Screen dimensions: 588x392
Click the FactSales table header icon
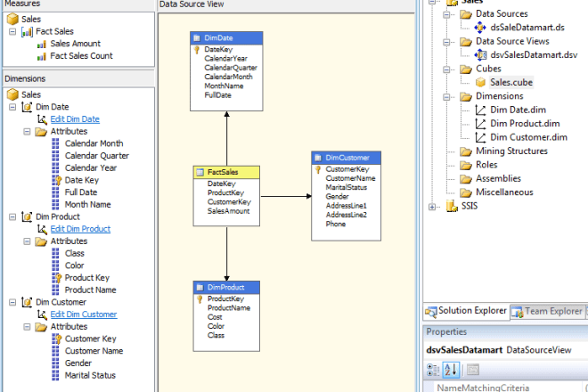coord(200,172)
